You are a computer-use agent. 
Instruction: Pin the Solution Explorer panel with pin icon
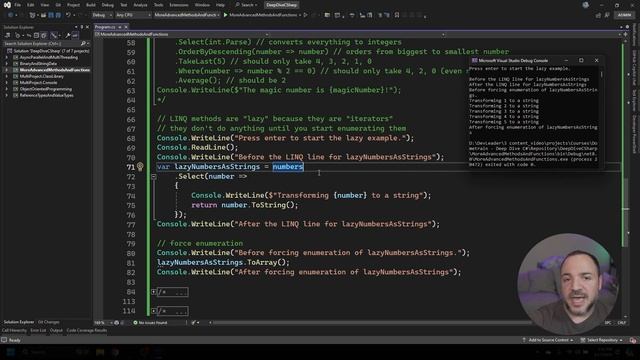82,27
